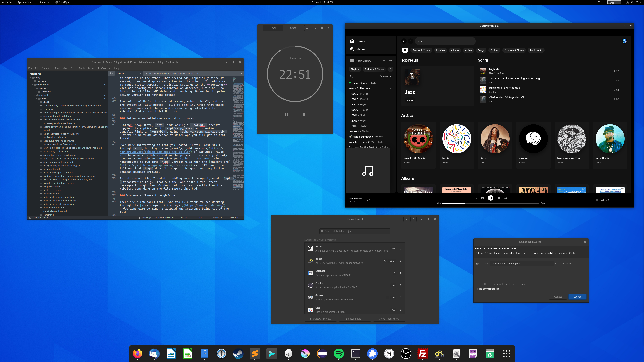
Task: Open Spotify user profile avatar
Action: 625,41
